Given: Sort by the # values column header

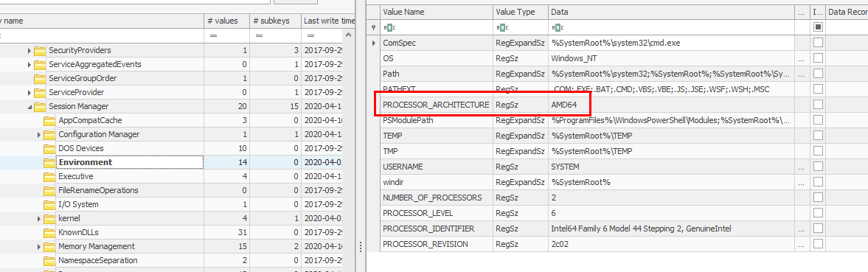Looking at the screenshot, I should 226,21.
